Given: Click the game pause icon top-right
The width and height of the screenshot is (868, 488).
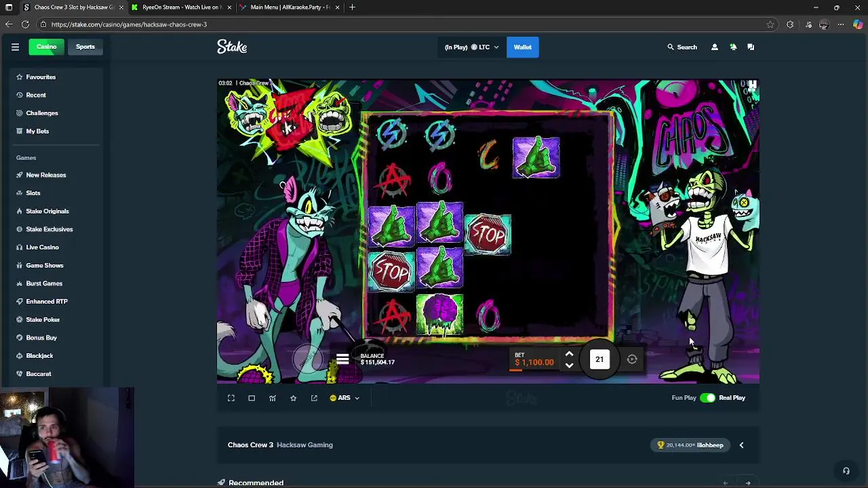Looking at the screenshot, I should tap(752, 85).
